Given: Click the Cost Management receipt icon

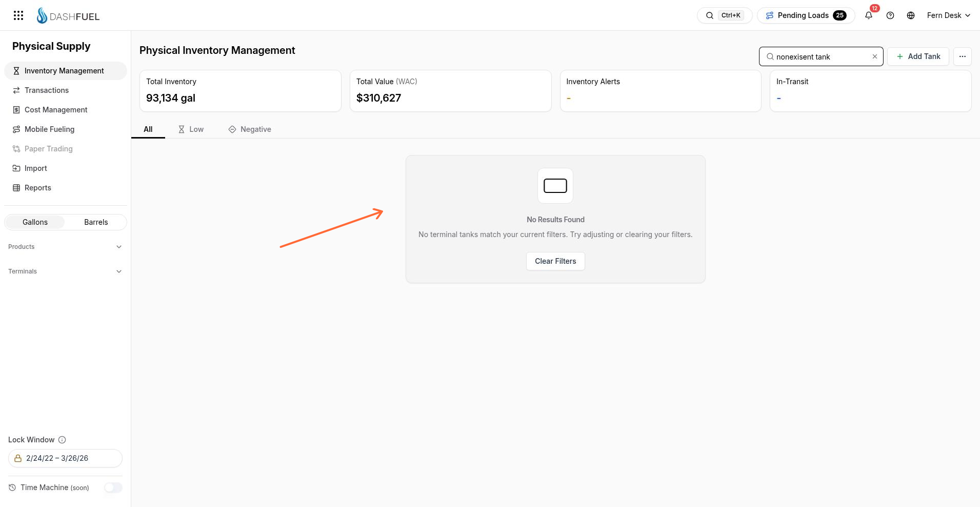Looking at the screenshot, I should point(16,110).
